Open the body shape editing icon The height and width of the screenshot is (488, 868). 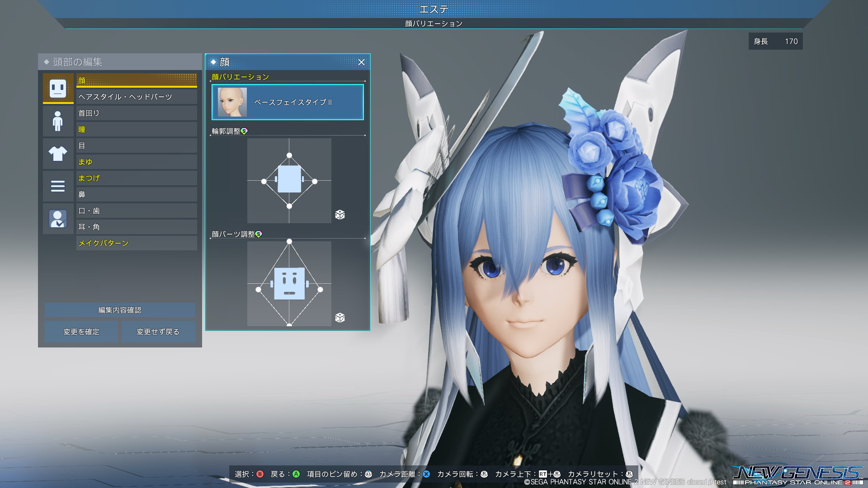(58, 121)
